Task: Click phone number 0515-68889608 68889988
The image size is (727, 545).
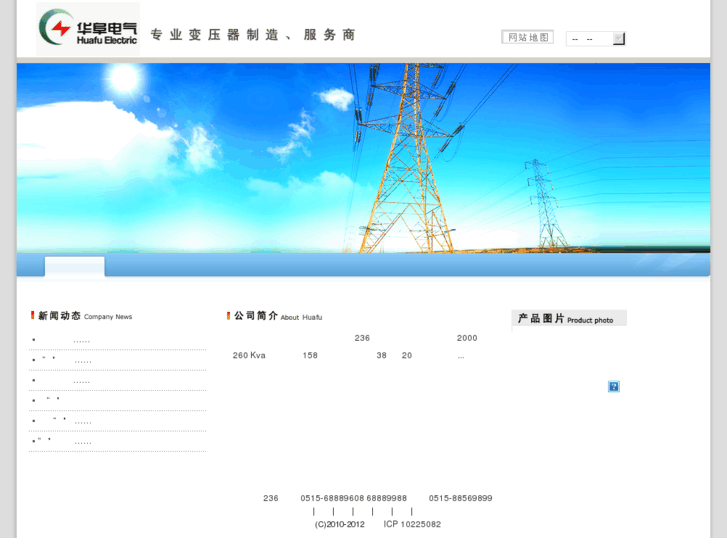Action: 353,498
